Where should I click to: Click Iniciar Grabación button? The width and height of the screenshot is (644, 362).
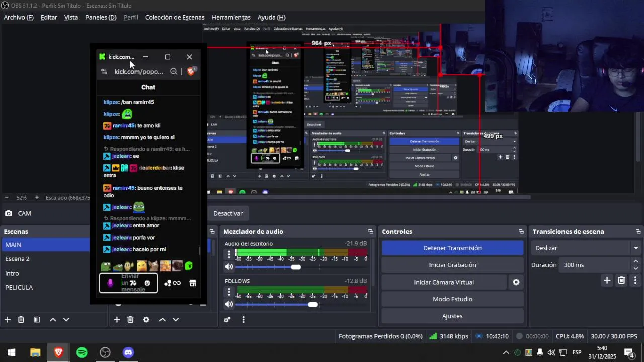[x=452, y=265]
